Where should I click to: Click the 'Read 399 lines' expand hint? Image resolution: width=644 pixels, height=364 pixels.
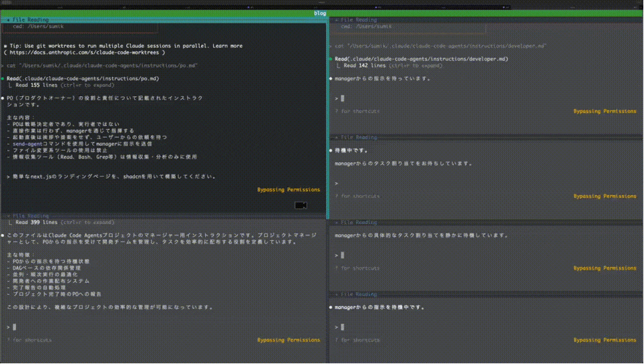coord(65,223)
